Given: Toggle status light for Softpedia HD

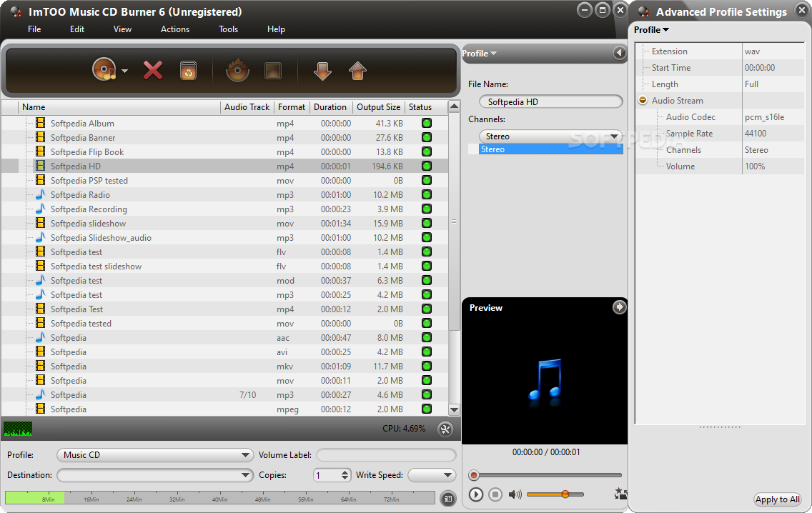Looking at the screenshot, I should click(x=427, y=166).
